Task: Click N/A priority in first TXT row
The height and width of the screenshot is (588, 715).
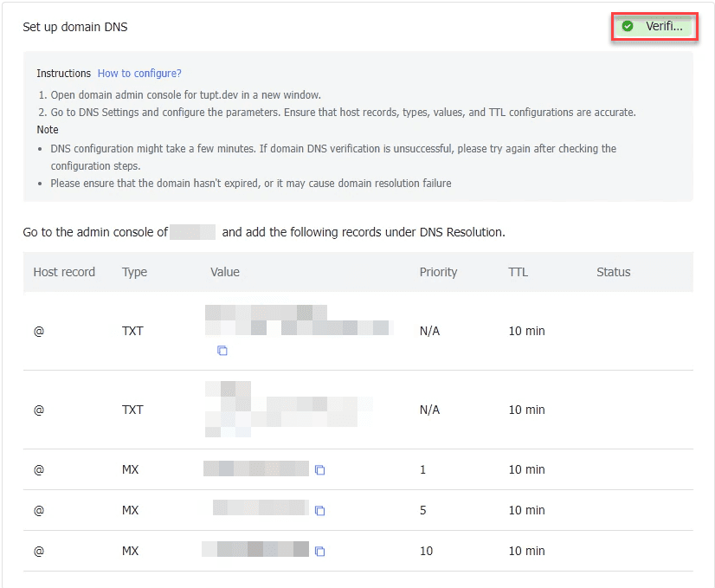Action: (429, 331)
